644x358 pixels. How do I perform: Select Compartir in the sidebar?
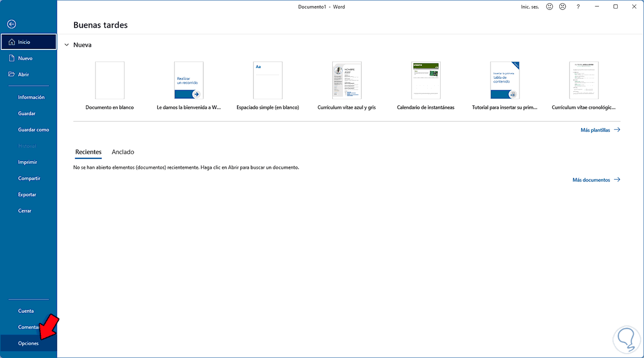tap(28, 178)
